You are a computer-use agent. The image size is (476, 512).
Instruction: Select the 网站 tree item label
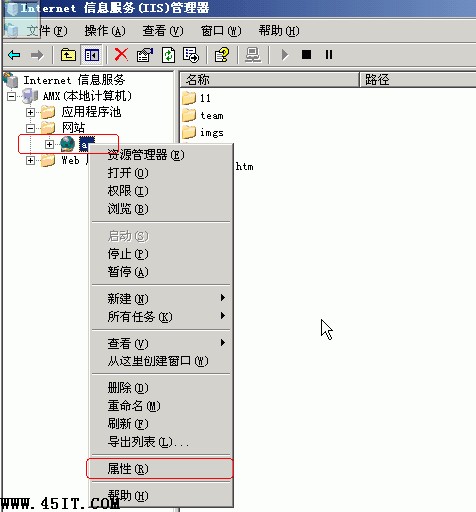coord(73,128)
